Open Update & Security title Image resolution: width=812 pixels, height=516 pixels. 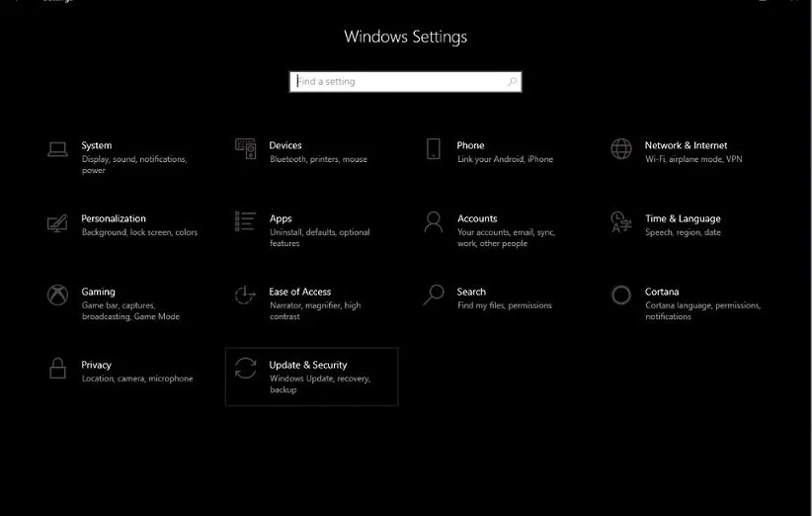[x=307, y=365]
